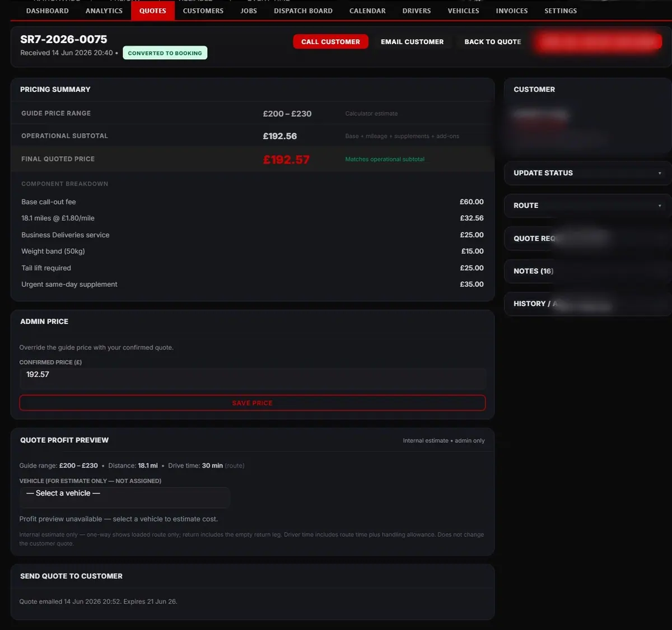Expand the Route panel
Image resolution: width=672 pixels, height=630 pixels.
[x=587, y=206]
